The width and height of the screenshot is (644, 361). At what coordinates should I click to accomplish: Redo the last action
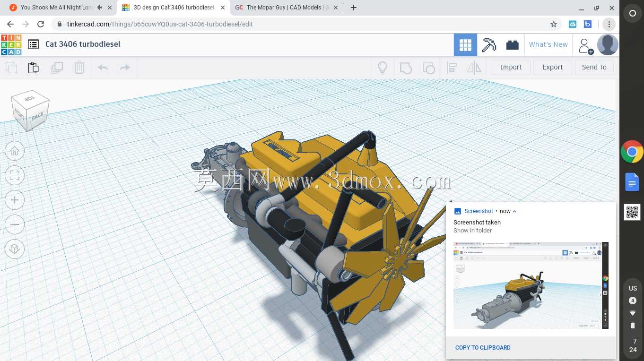125,68
